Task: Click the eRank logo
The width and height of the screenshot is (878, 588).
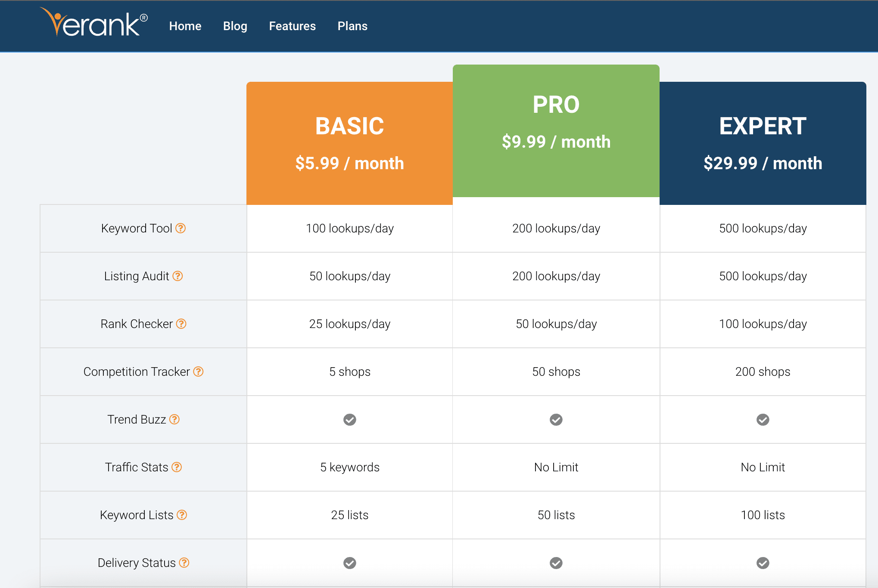Action: click(x=94, y=22)
